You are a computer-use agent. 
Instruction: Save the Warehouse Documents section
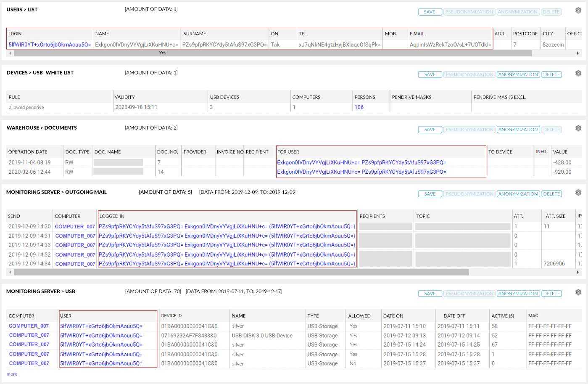click(430, 130)
